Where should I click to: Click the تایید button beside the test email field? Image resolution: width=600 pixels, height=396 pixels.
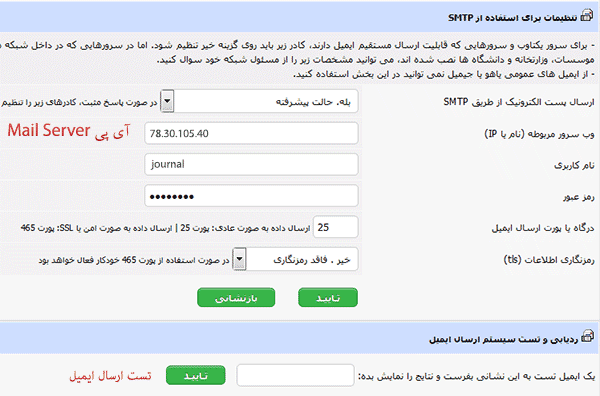tap(196, 375)
